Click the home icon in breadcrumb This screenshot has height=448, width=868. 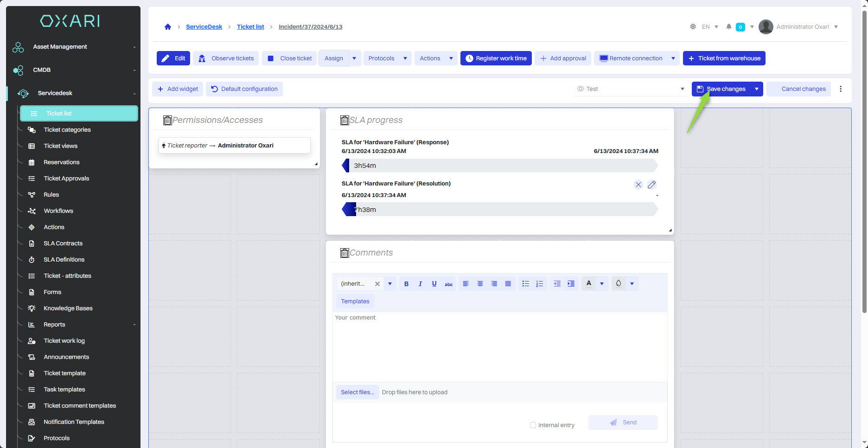click(x=168, y=27)
